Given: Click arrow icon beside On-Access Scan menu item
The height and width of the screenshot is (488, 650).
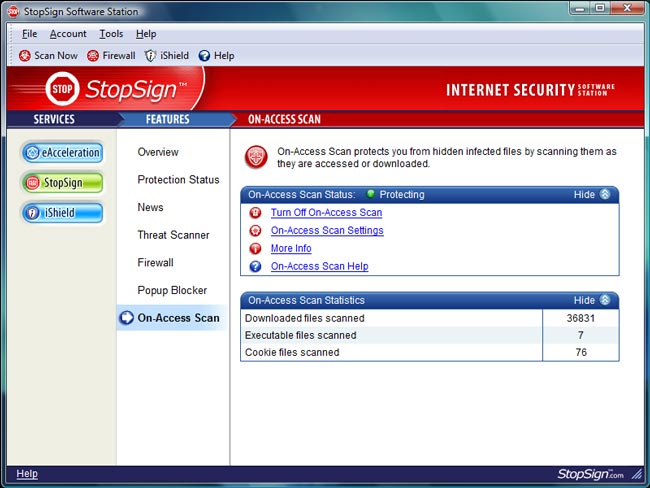Looking at the screenshot, I should (x=126, y=318).
